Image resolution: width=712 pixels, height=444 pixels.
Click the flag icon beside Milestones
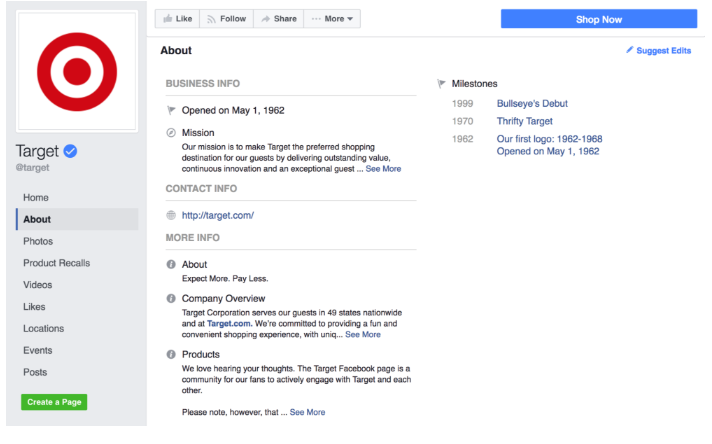pos(441,84)
